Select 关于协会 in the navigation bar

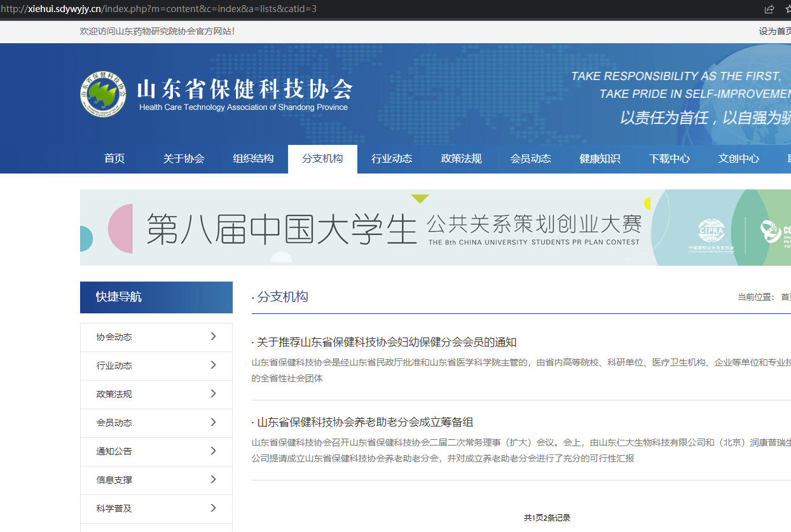point(184,159)
